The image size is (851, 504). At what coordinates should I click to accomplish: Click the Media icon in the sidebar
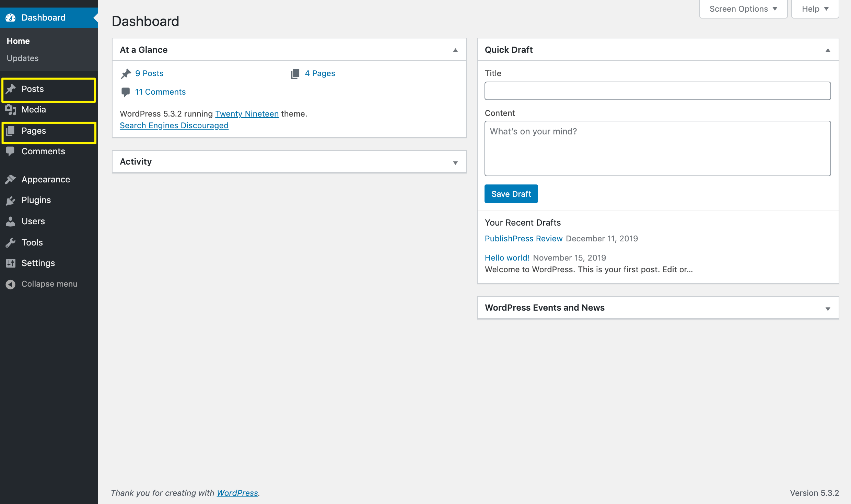[11, 110]
